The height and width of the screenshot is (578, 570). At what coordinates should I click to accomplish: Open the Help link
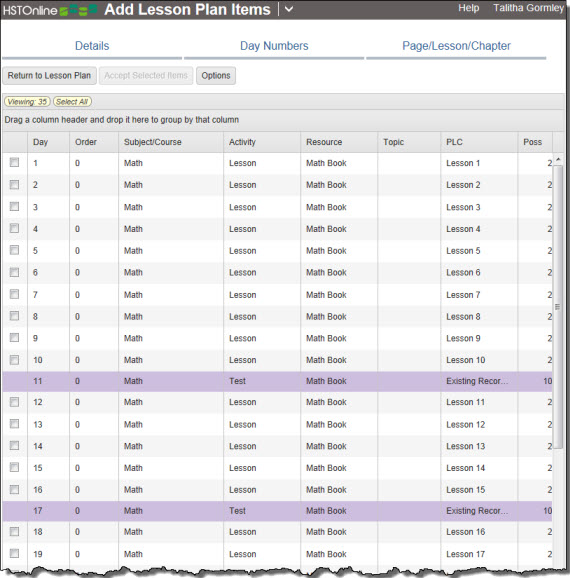pos(468,8)
